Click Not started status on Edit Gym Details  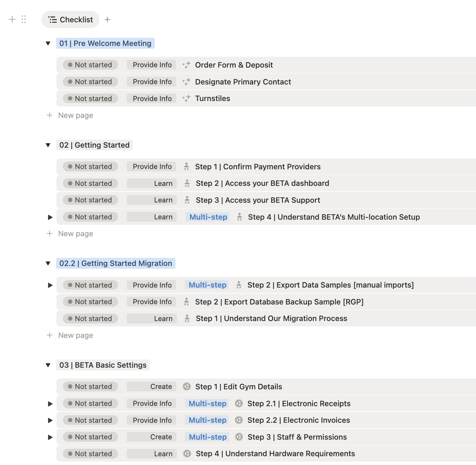[90, 387]
